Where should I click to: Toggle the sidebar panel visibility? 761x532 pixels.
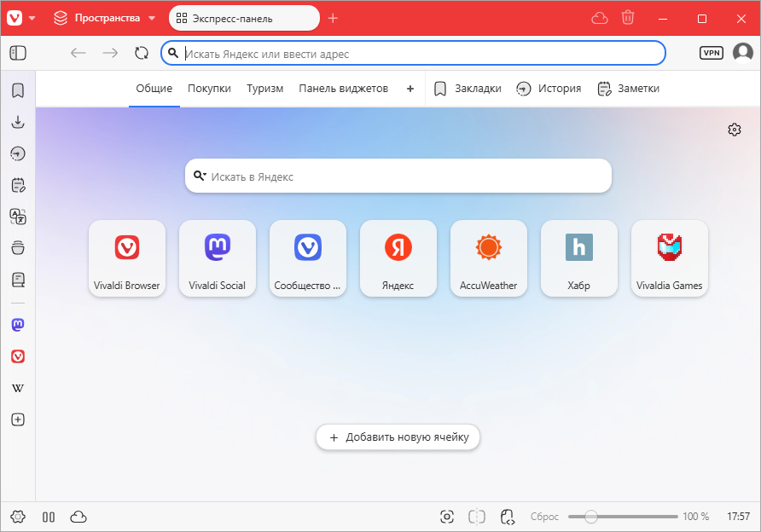(17, 53)
